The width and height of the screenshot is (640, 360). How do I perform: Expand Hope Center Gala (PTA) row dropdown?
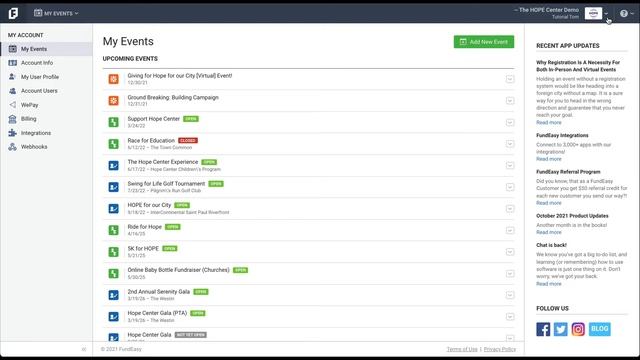click(510, 316)
